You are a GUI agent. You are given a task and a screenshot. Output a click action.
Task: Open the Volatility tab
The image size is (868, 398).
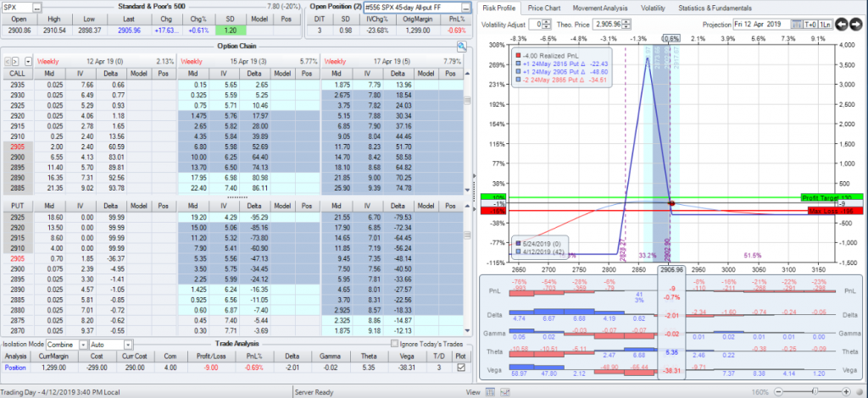click(x=654, y=8)
